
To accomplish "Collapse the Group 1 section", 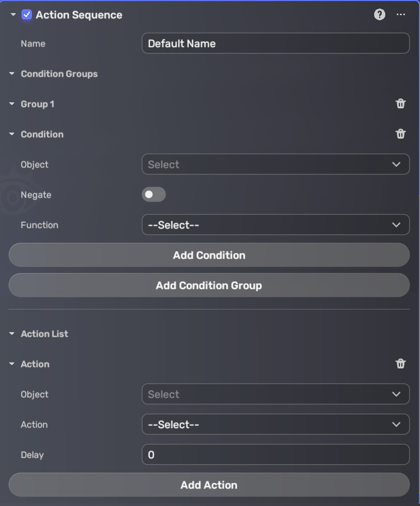I will tap(12, 104).
